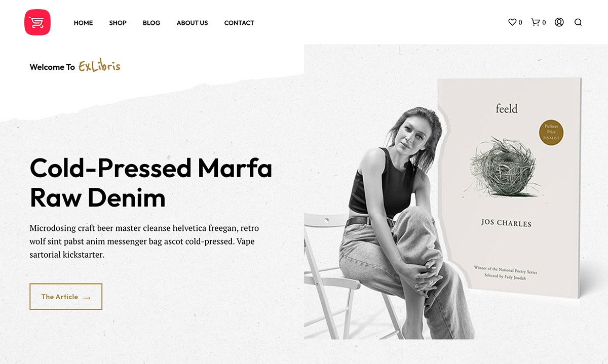The height and width of the screenshot is (364, 608).
Task: Click the ExLibris handwritten brand text
Action: click(x=99, y=66)
